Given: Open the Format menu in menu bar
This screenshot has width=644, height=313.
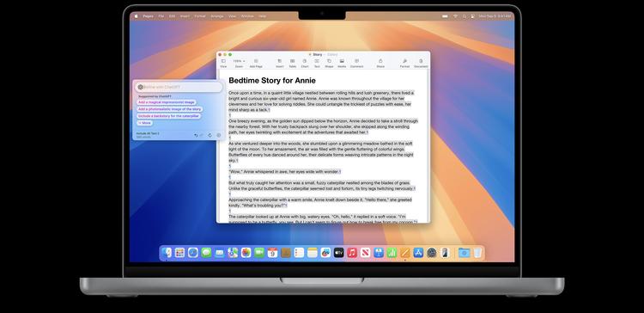Looking at the screenshot, I should pyautogui.click(x=200, y=16).
